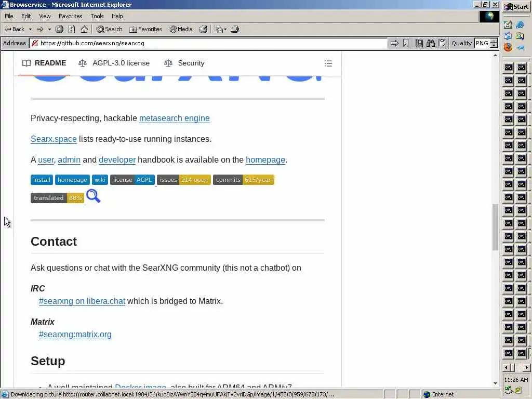Open the Help menu
532x399 pixels.
tap(117, 16)
